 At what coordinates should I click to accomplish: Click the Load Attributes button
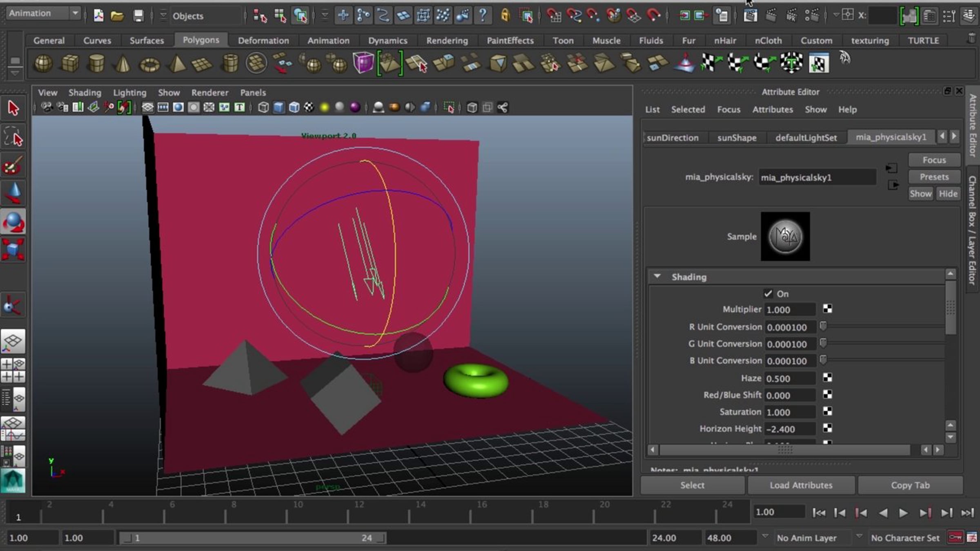[x=801, y=485]
